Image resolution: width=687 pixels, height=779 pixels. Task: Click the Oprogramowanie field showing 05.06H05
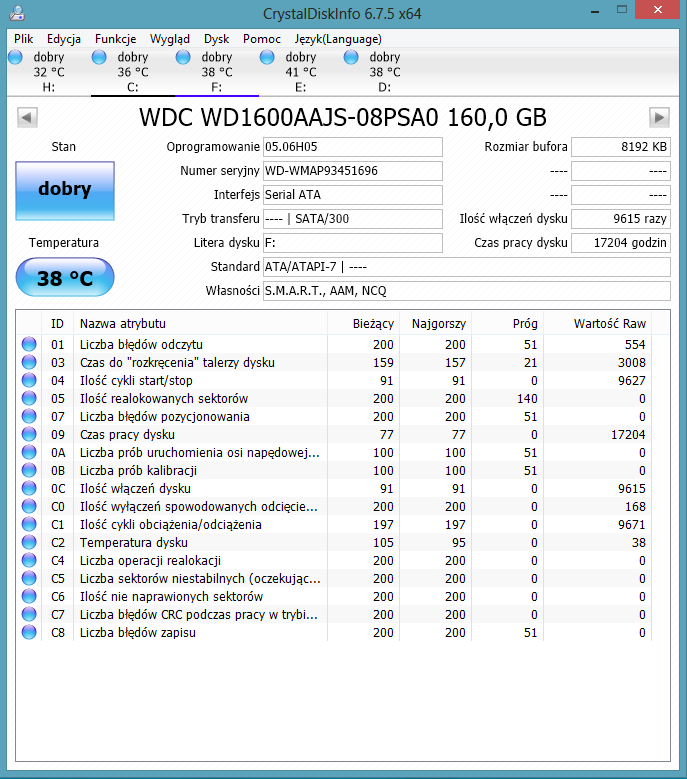[353, 147]
